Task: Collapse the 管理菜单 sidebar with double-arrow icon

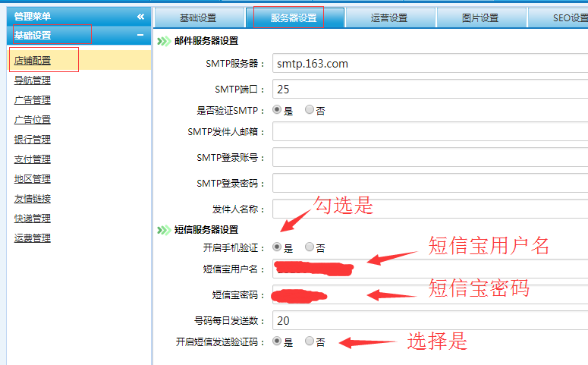Action: point(140,16)
